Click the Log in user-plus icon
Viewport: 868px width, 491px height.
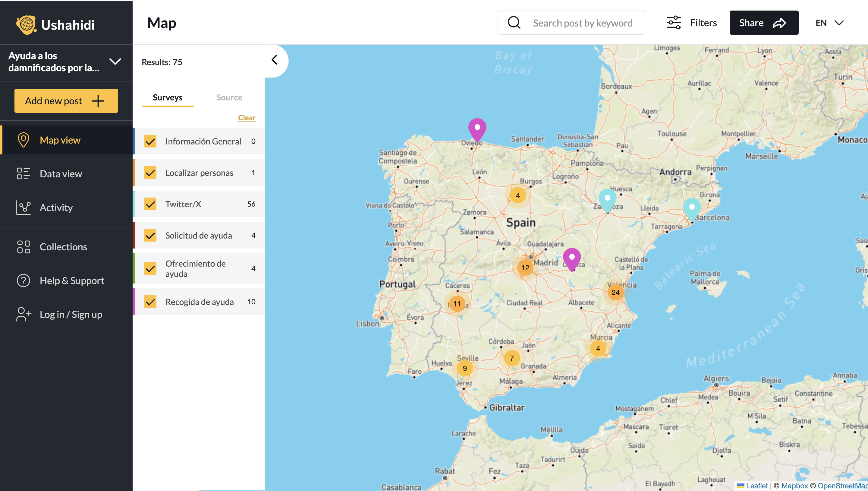click(x=23, y=314)
